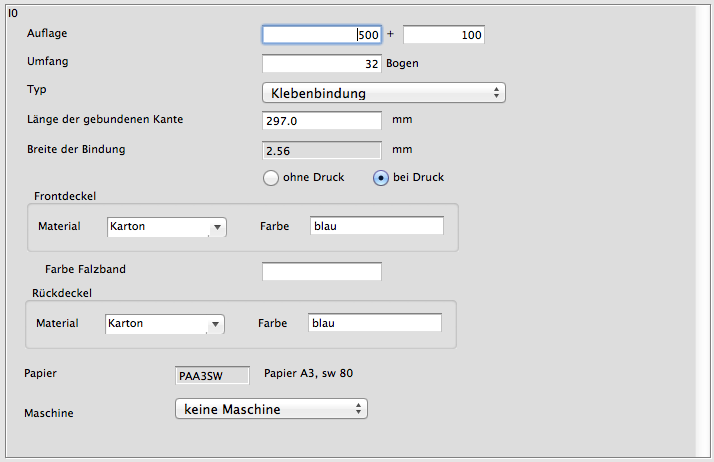Click the Rückdeckel Material text showing Karton
The width and height of the screenshot is (714, 462).
point(154,324)
